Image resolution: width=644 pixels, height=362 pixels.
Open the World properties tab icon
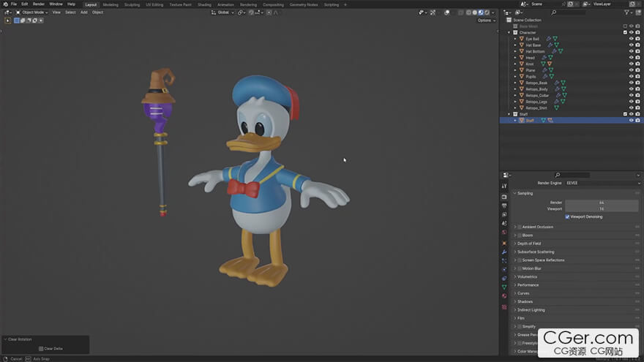504,233
